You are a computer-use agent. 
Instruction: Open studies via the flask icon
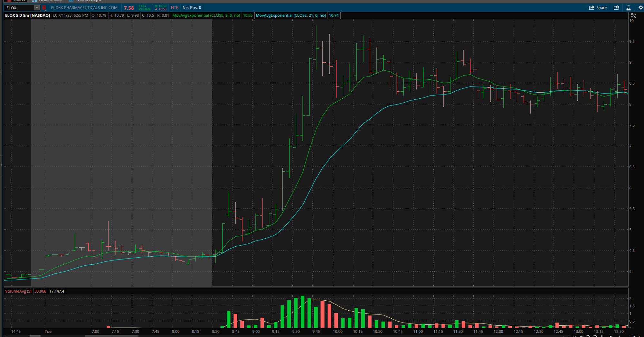(628, 8)
